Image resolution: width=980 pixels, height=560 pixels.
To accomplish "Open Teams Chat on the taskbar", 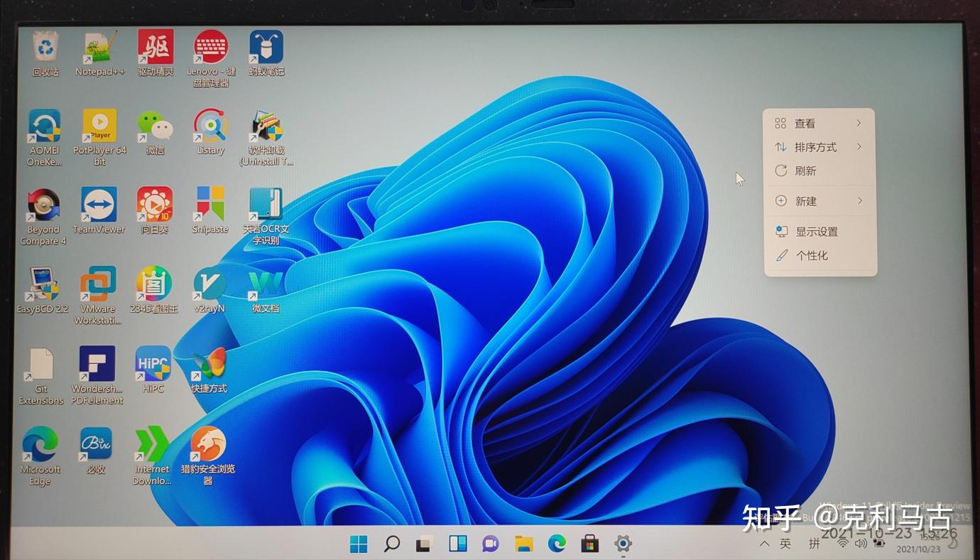I will coord(490,544).
